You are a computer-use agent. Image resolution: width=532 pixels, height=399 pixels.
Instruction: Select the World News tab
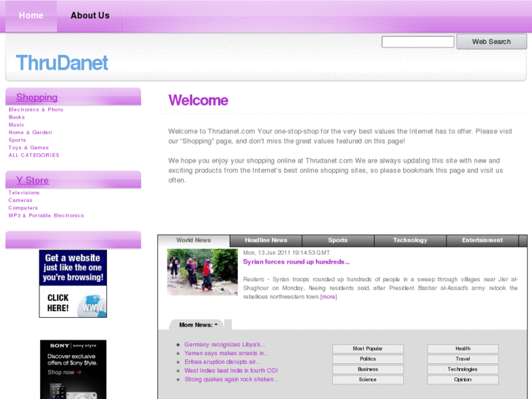click(x=193, y=240)
